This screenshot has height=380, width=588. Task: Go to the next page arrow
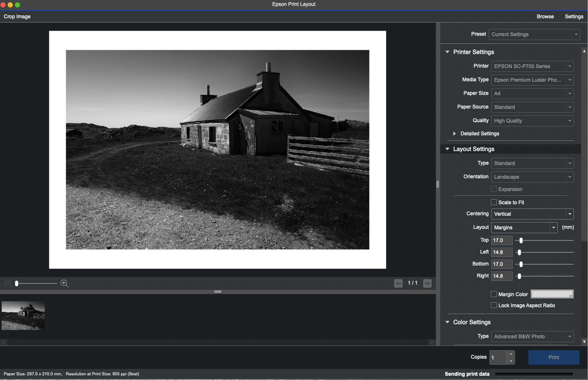click(x=427, y=283)
